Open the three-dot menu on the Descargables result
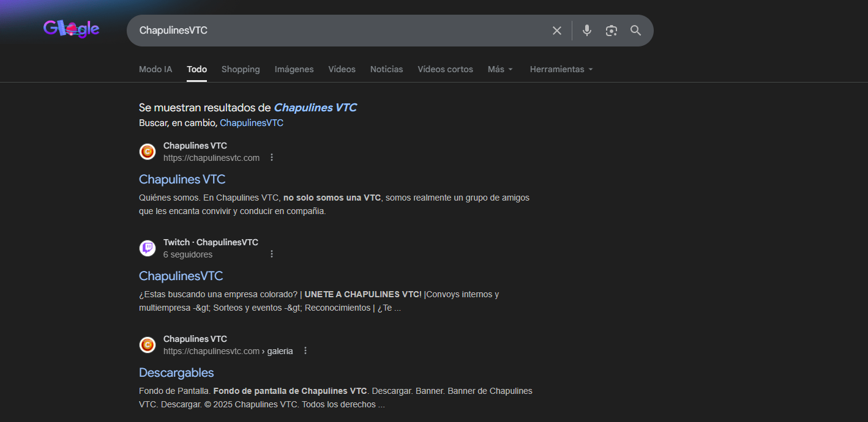 click(305, 350)
